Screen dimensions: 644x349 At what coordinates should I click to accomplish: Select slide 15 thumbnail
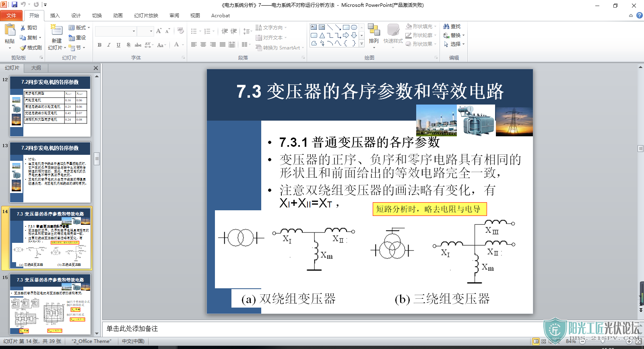pyautogui.click(x=50, y=304)
